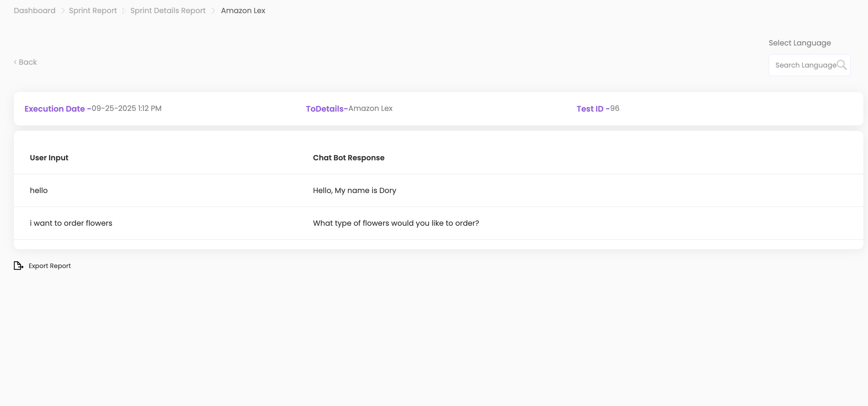Select 'i want to order flowers' cell
The height and width of the screenshot is (406, 868).
[x=71, y=223]
